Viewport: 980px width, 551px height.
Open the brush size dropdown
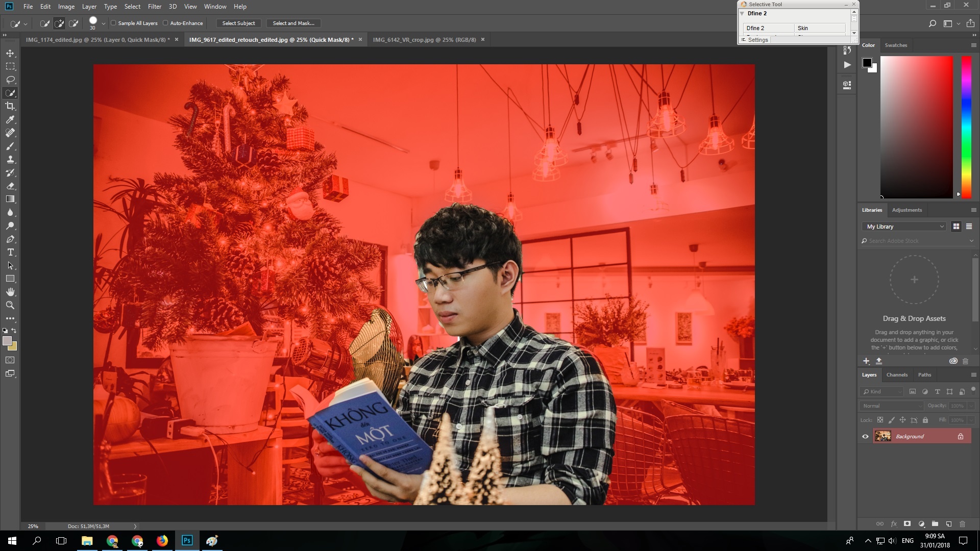[x=104, y=23]
